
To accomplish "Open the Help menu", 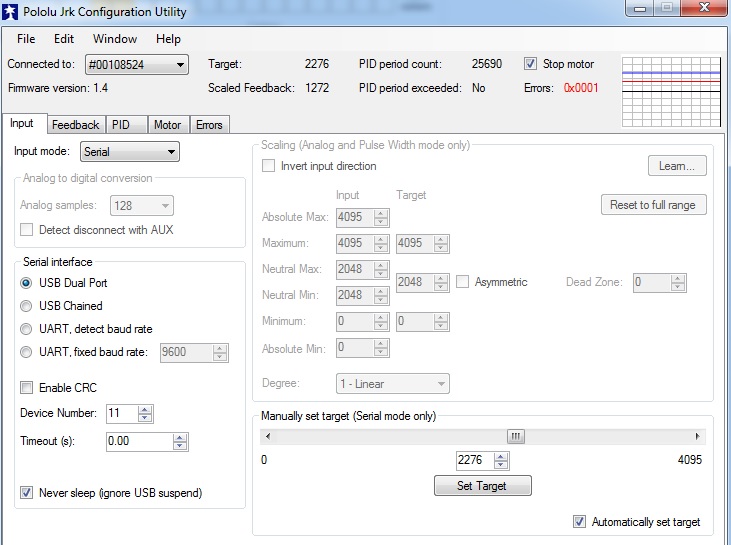I will point(168,39).
